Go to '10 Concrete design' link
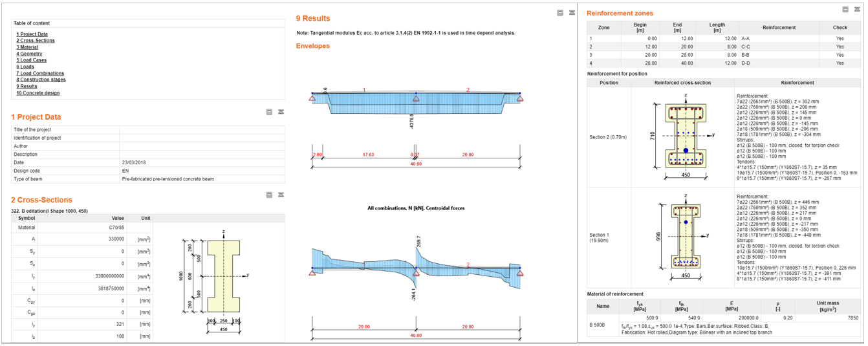This screenshot has width=868, height=346. click(38, 92)
